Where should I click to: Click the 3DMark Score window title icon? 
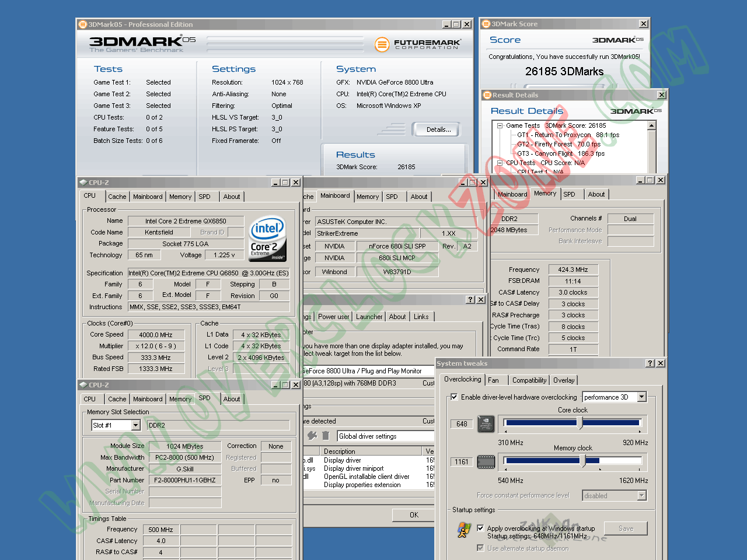[486, 24]
